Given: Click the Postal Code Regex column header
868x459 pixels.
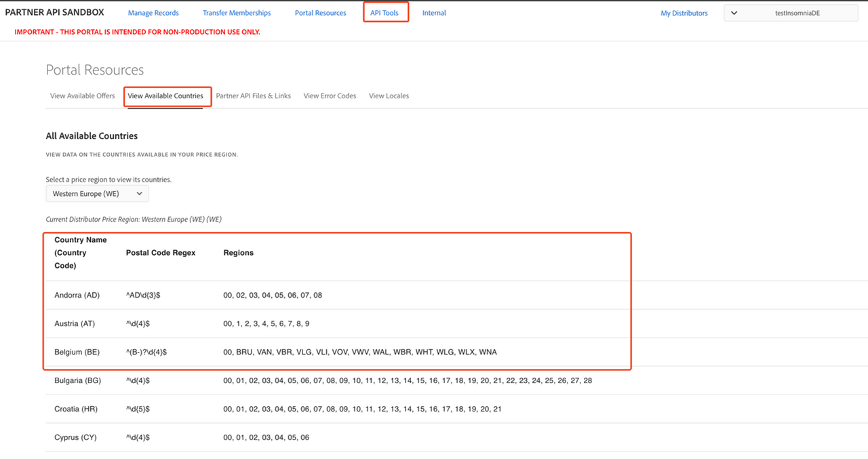Looking at the screenshot, I should pos(161,253).
